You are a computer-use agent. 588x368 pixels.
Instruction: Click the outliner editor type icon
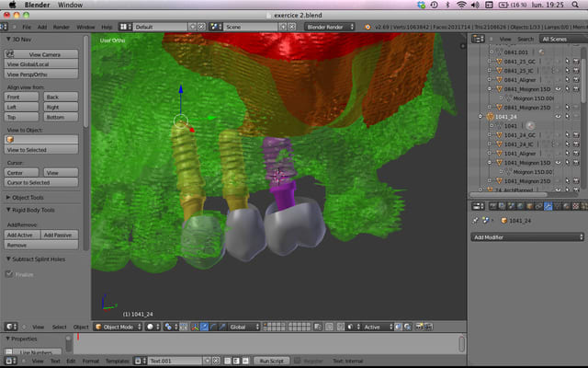click(x=477, y=39)
